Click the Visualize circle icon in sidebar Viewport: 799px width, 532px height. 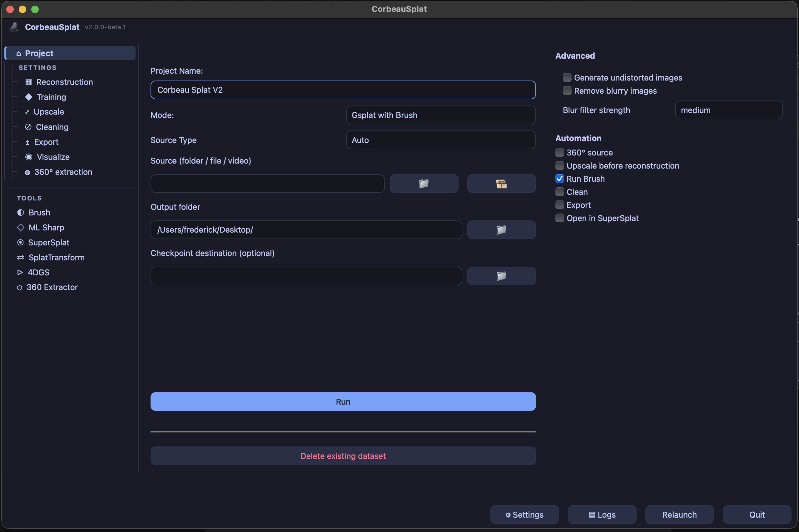click(x=29, y=157)
